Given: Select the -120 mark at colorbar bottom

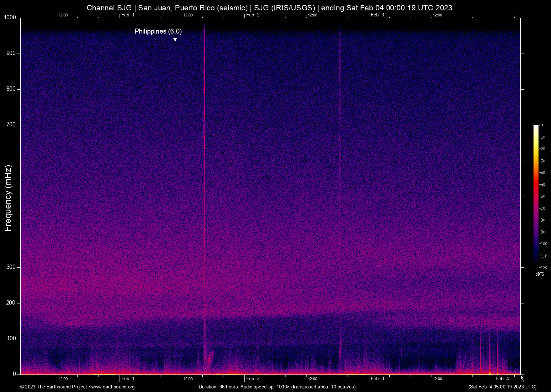Looking at the screenshot, I should 543,267.
